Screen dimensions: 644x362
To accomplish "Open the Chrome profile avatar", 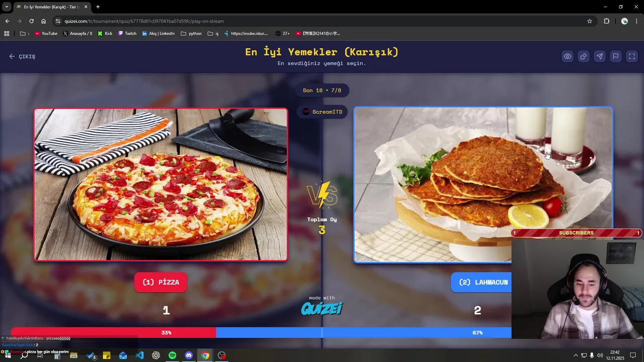I will (624, 21).
